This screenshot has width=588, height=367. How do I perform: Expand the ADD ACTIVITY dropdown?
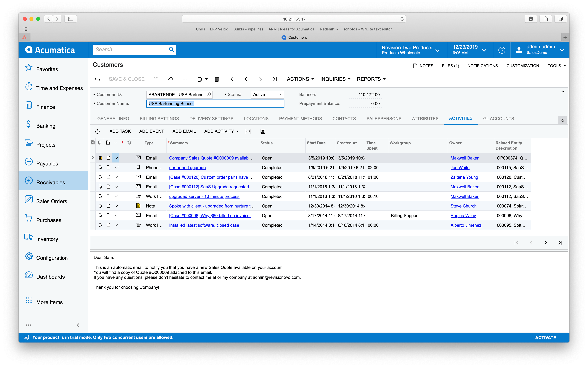click(221, 131)
